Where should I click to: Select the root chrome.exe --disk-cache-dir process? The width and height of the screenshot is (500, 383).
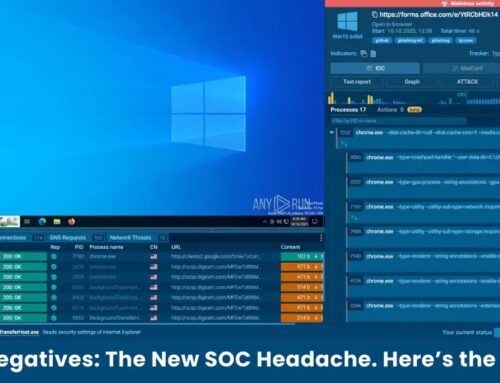click(x=418, y=138)
